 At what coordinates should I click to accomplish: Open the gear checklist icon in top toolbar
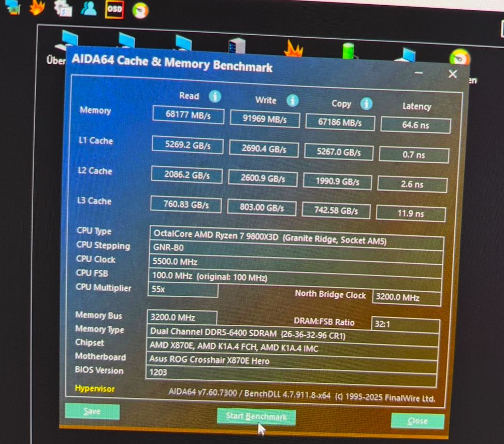click(x=63, y=8)
